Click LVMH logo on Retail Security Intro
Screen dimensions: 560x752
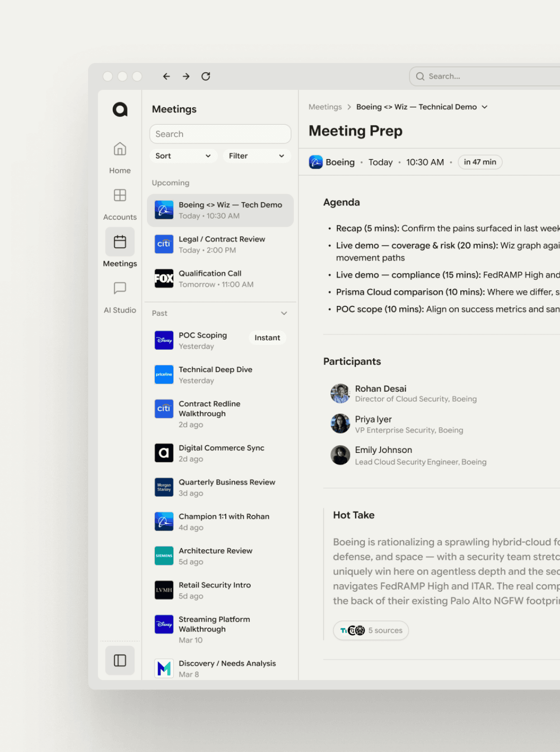pos(164,590)
